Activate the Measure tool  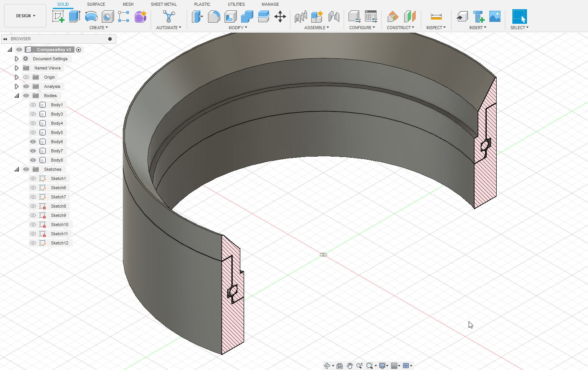pyautogui.click(x=436, y=17)
